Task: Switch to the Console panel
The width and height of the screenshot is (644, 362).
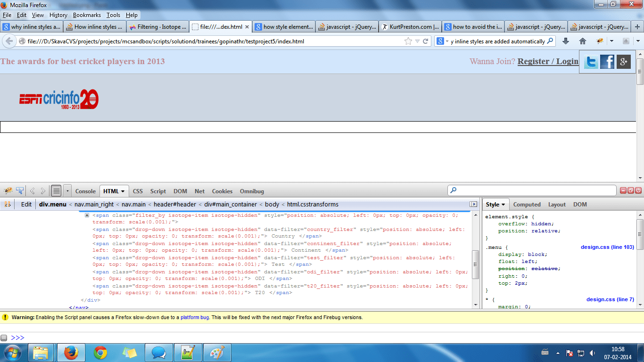Action: [85, 191]
